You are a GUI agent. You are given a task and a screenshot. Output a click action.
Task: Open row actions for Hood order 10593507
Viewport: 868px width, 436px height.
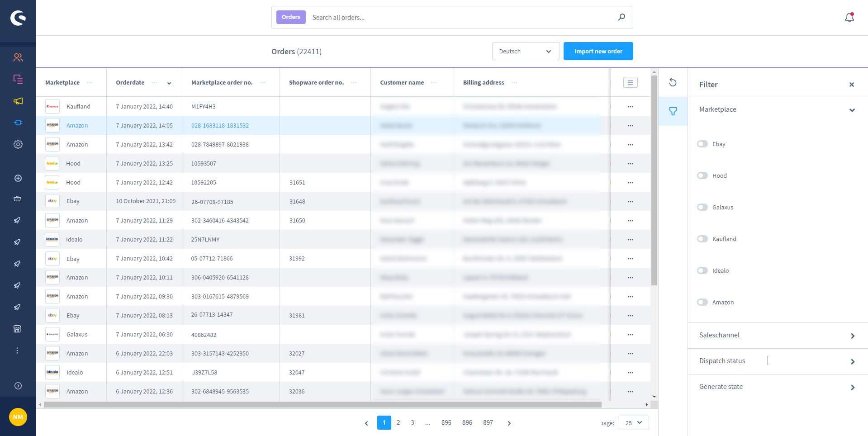click(x=631, y=164)
